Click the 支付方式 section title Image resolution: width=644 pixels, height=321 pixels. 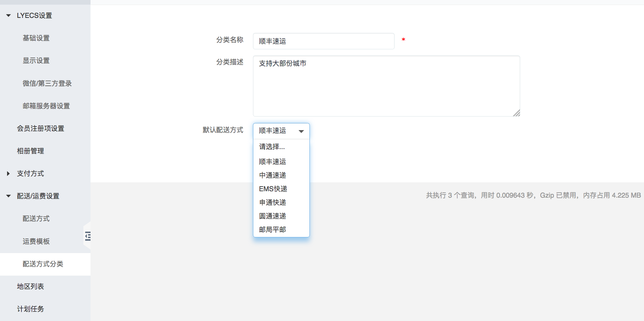(30, 173)
